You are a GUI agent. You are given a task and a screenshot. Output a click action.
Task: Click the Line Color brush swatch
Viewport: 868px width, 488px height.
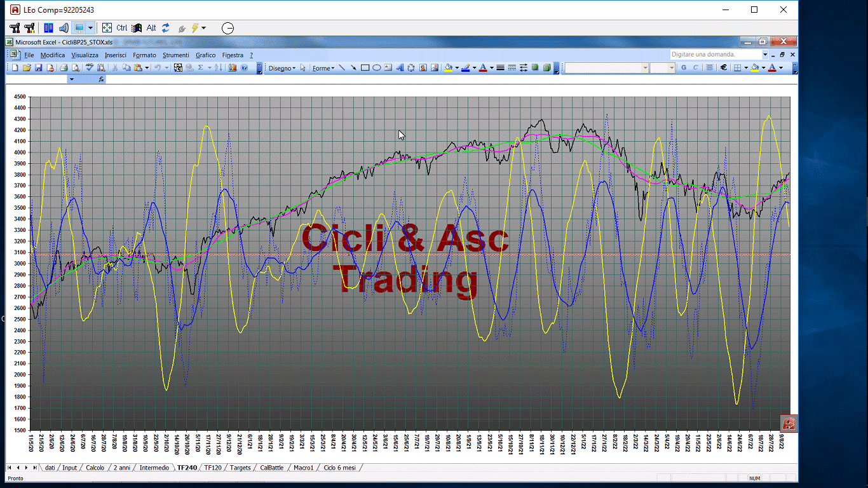click(x=465, y=67)
